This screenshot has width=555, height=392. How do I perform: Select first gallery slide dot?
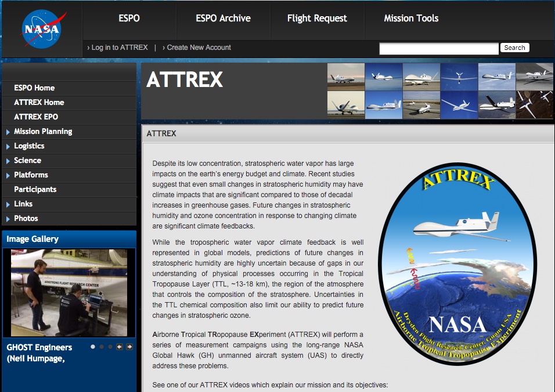(93, 347)
